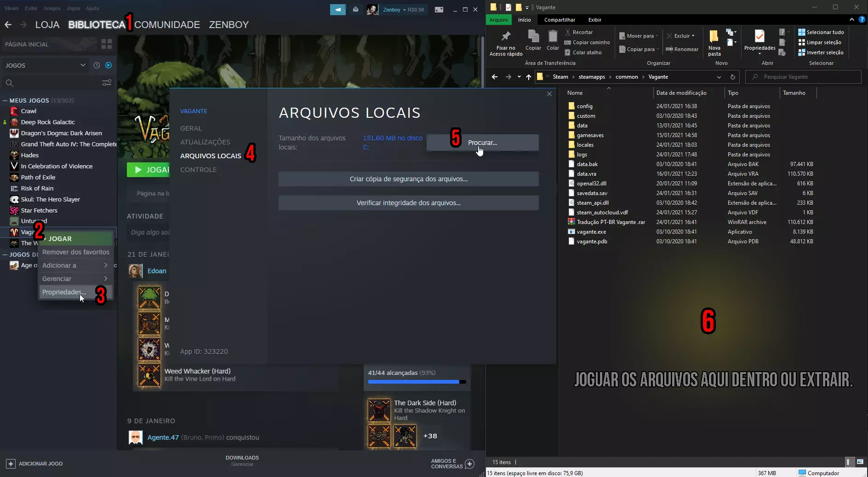868x477 pixels.
Task: Click the Copiar icon in Explorer ribbon
Action: pos(533,36)
